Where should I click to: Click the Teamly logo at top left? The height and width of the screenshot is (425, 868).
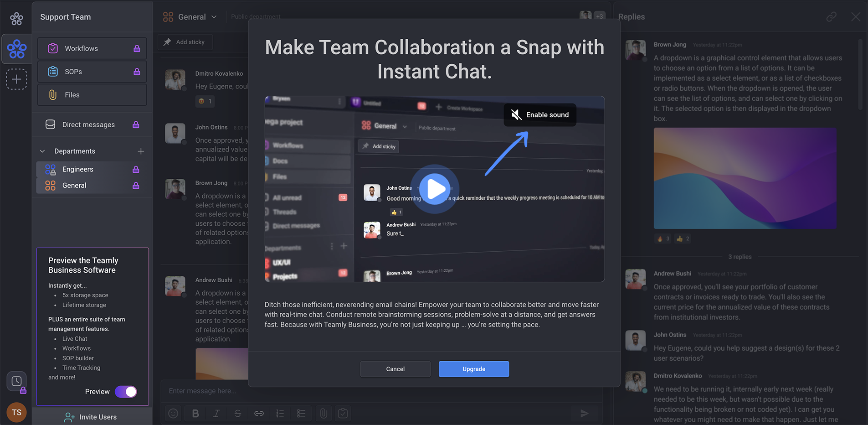pyautogui.click(x=16, y=18)
